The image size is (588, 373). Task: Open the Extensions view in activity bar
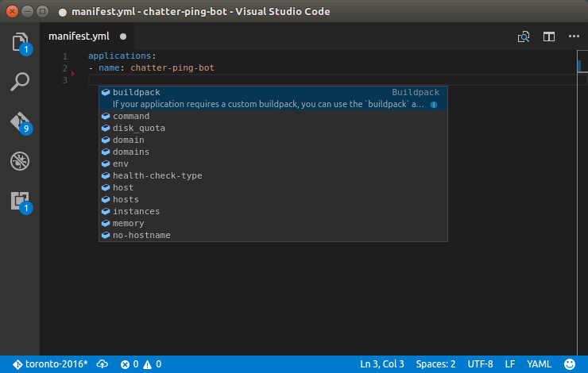pos(20,202)
